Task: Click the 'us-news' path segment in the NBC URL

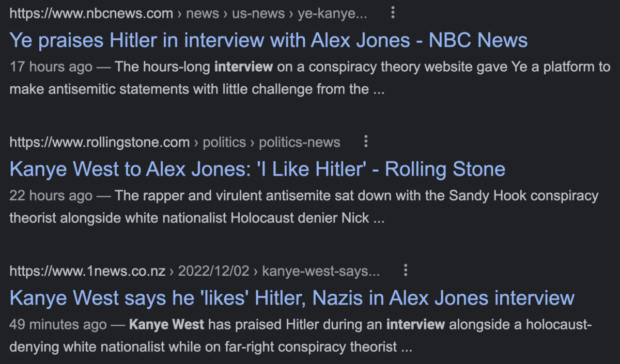Action: pos(258,13)
